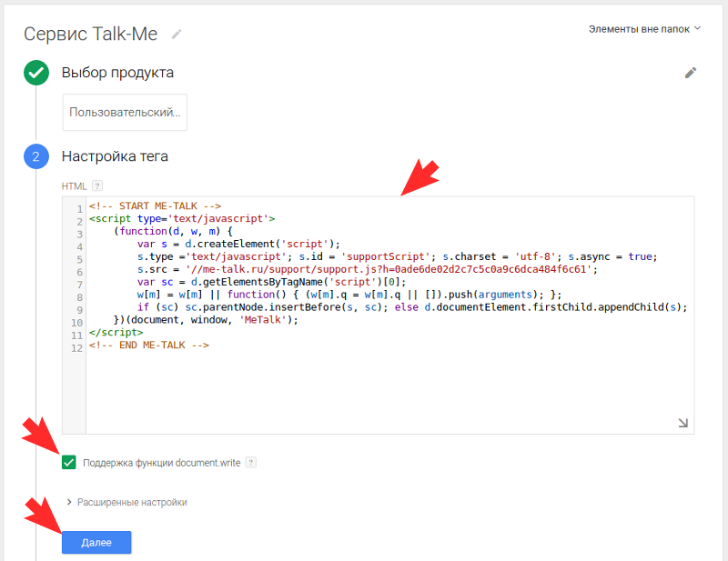Click the 'MeTalk' string in line 10

(x=263, y=320)
